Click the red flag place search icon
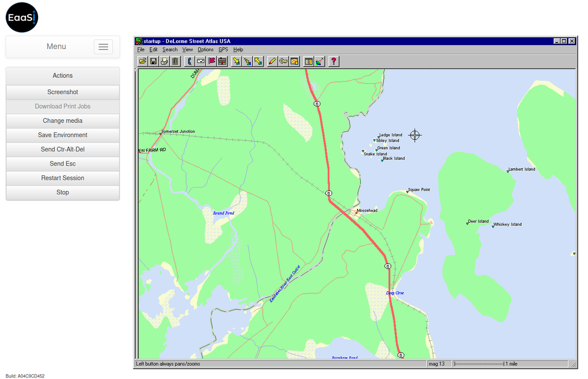This screenshot has height=379, width=588. pyautogui.click(x=211, y=61)
